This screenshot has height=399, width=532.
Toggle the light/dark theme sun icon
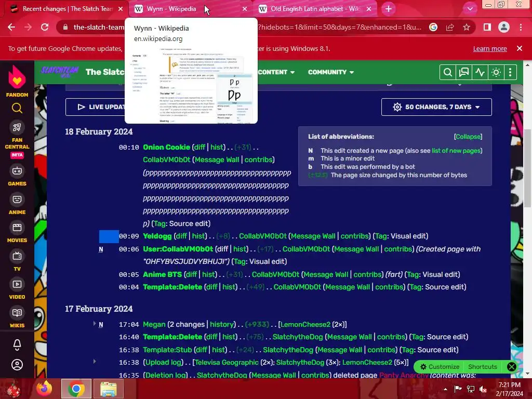(496, 72)
